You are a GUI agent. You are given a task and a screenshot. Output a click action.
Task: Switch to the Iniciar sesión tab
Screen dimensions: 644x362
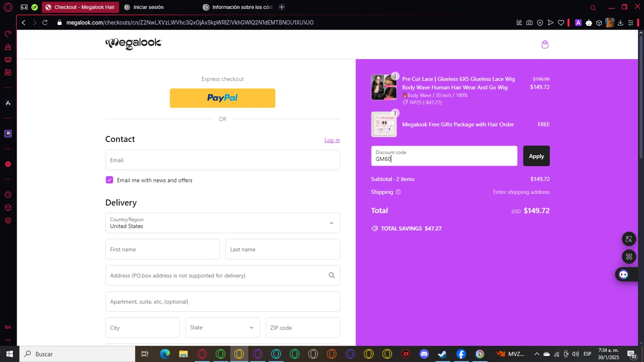pos(148,7)
